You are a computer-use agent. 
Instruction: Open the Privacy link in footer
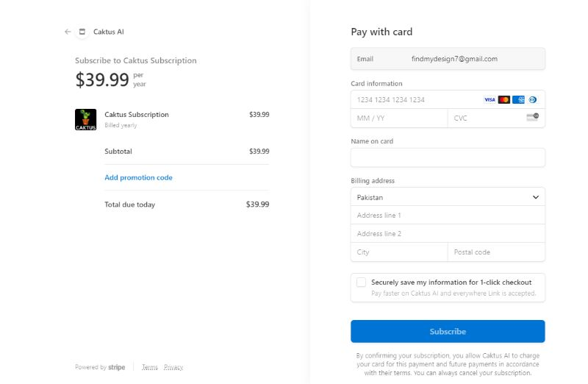tap(173, 367)
